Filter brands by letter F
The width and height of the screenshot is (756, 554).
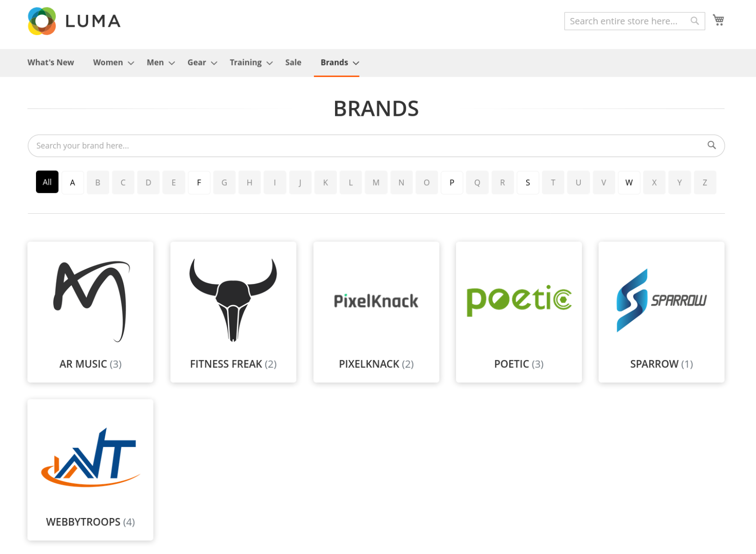click(199, 182)
